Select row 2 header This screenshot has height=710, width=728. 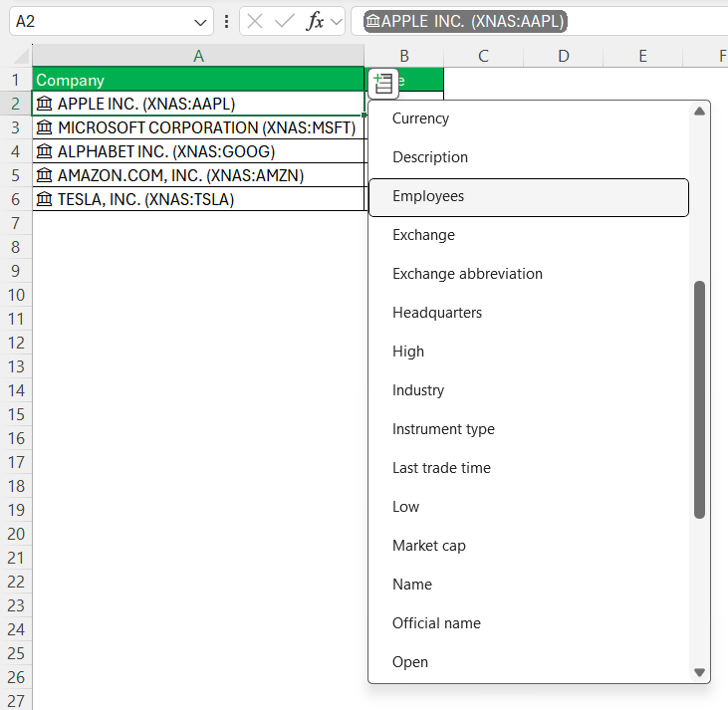pos(16,104)
